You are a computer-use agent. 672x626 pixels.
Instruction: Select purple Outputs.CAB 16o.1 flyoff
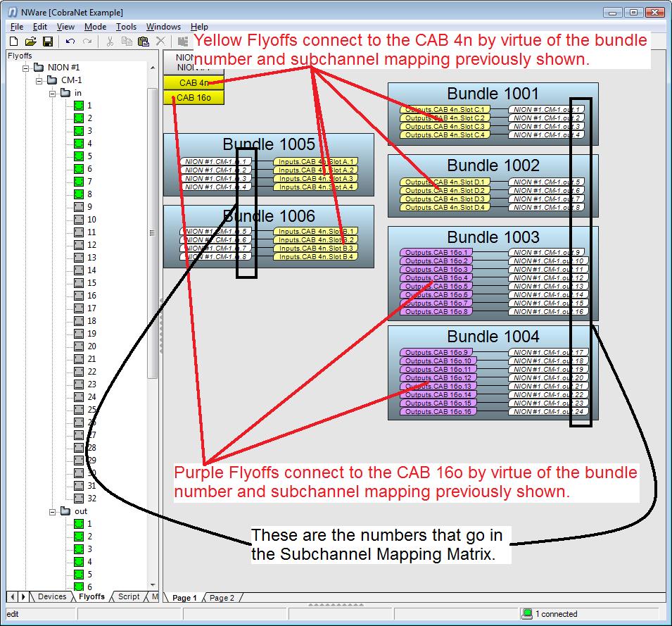(x=435, y=253)
